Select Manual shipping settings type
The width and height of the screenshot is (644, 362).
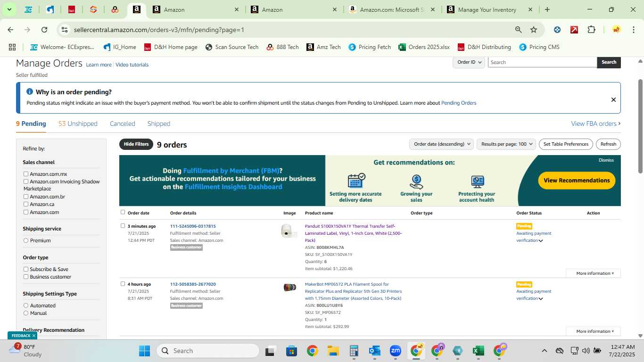26,313
